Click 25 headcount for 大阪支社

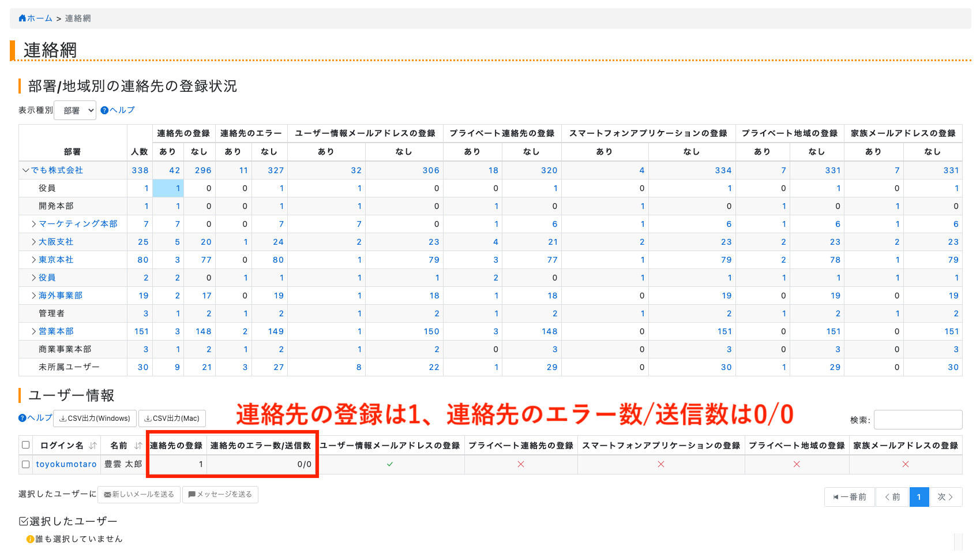tap(143, 242)
